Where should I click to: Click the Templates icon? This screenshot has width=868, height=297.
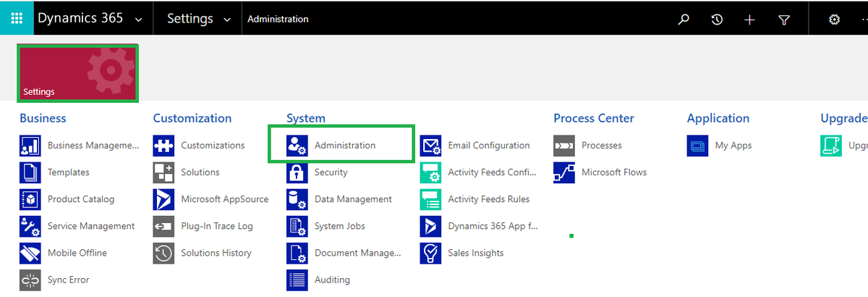click(30, 172)
